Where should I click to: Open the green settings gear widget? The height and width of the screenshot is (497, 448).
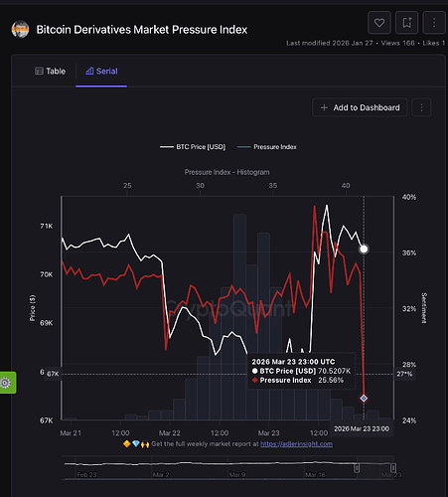[7, 383]
